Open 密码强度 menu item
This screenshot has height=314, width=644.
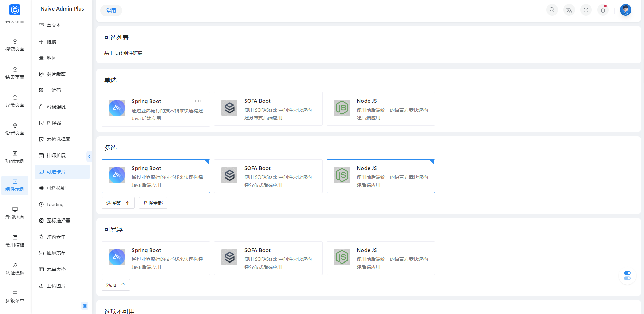click(x=62, y=107)
